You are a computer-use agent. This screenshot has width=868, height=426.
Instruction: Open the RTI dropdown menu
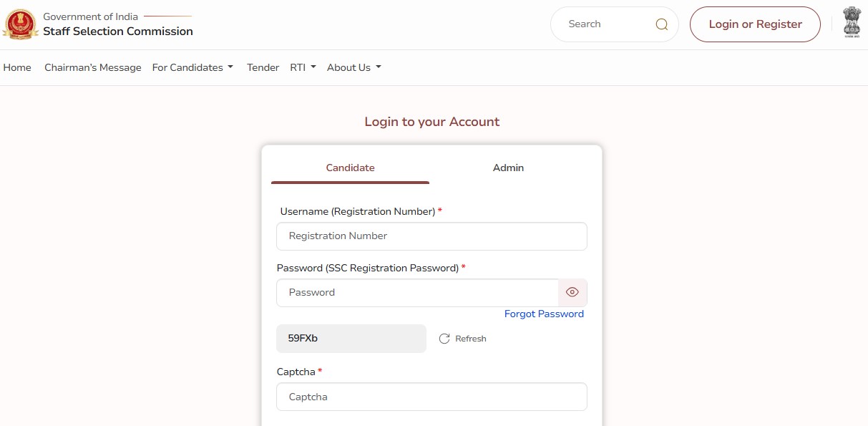click(x=302, y=67)
